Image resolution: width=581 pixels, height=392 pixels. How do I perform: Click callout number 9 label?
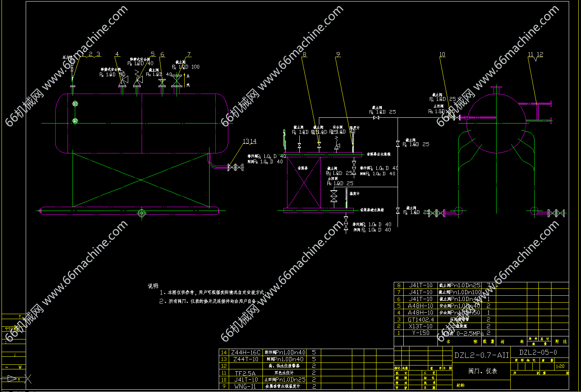[x=338, y=54]
